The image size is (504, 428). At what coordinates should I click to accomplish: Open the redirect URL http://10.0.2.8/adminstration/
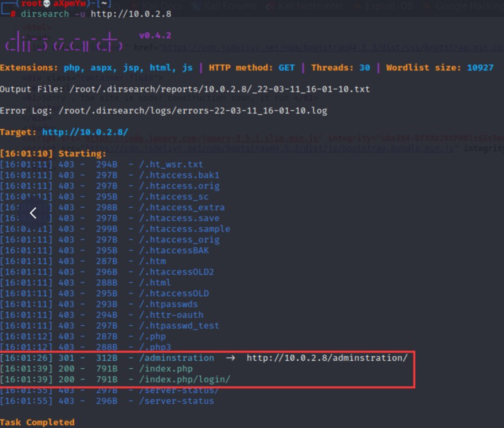point(327,358)
